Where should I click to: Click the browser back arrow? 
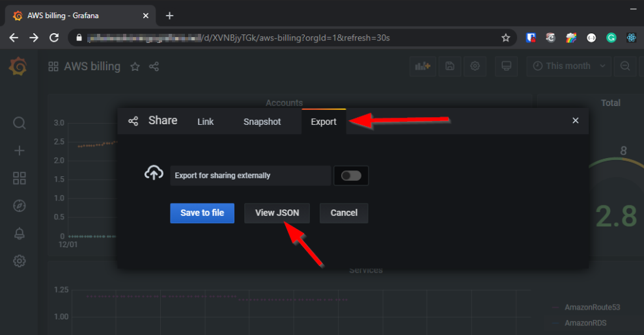[x=14, y=38]
